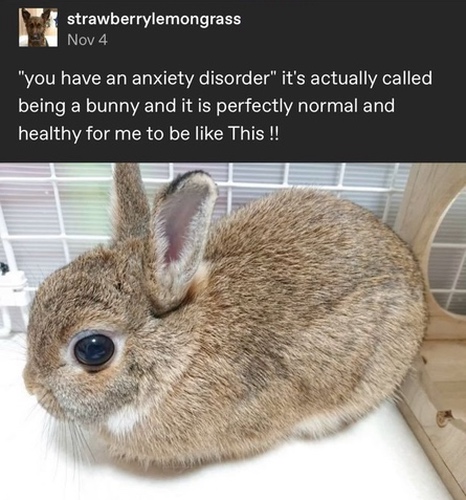Open the Nov 4 post timestamp
This screenshot has width=466, height=500.
tap(87, 40)
